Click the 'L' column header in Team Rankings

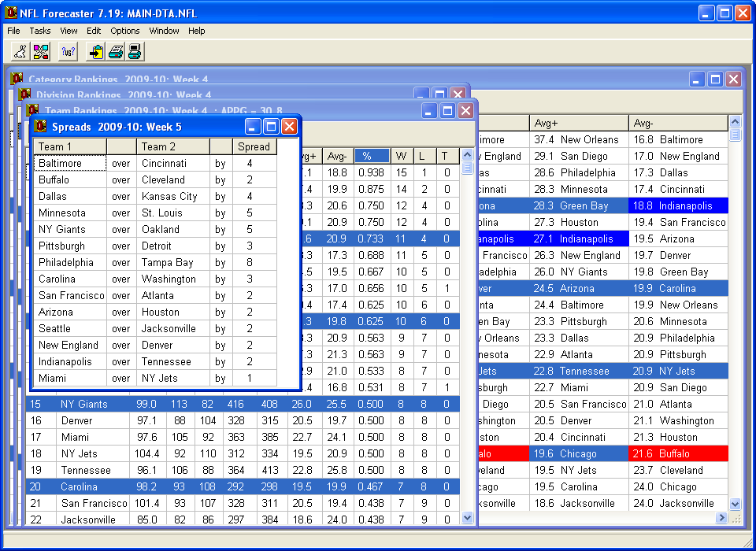(x=424, y=156)
